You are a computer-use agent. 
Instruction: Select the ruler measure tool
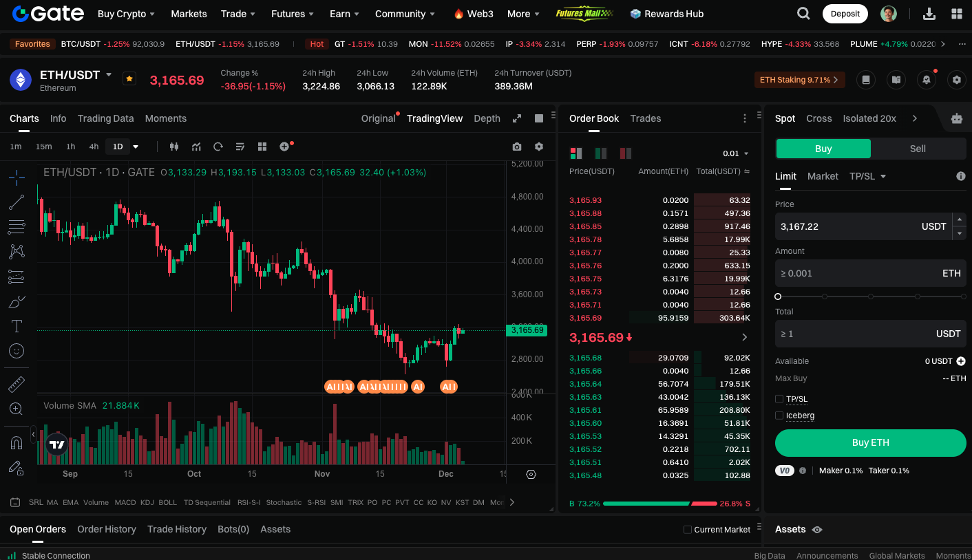click(x=17, y=384)
